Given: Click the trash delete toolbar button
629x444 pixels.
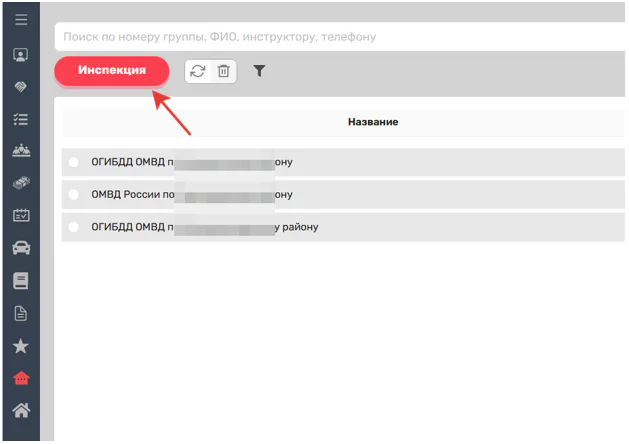Looking at the screenshot, I should (x=224, y=71).
